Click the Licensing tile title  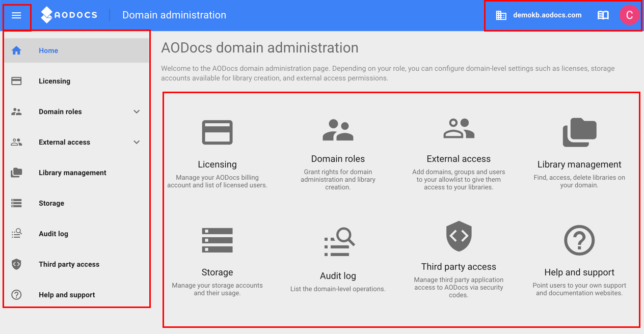click(217, 164)
